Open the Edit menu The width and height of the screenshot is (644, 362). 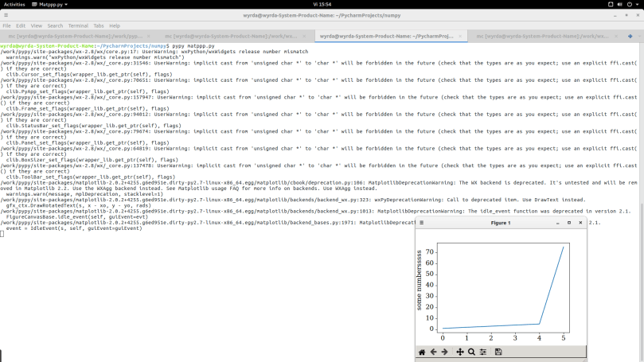[21, 25]
